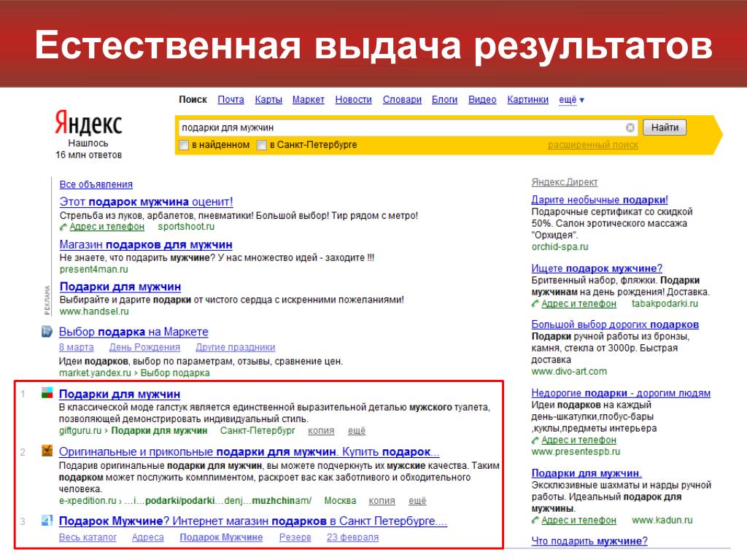
Task: Open 'Яндекс.Директ' header link
Action: click(x=565, y=182)
